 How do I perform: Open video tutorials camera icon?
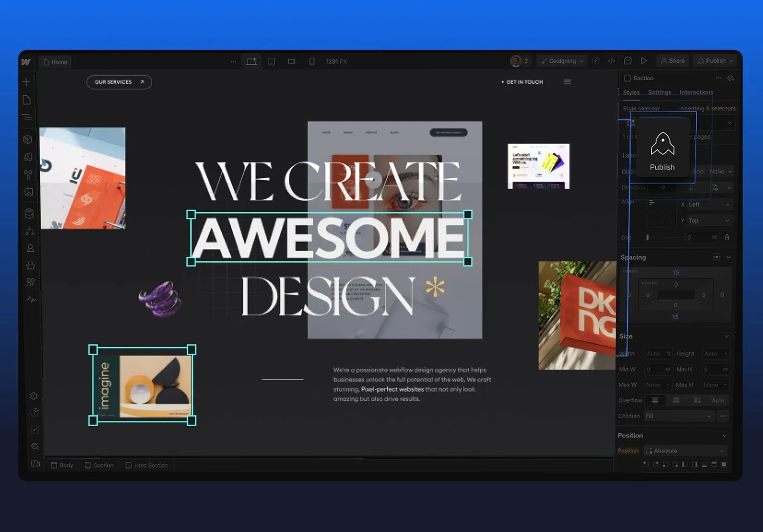tap(35, 463)
